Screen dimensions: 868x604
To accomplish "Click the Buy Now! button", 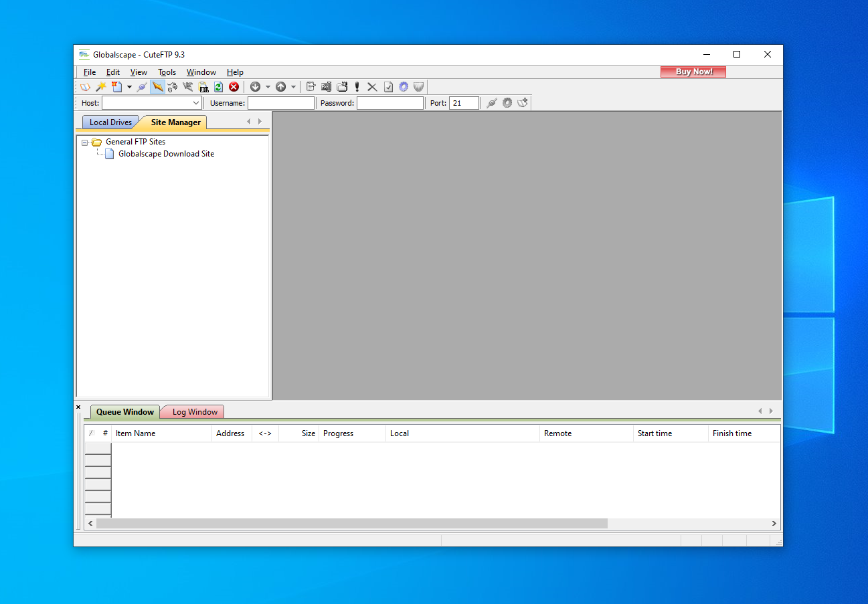I will (x=693, y=71).
